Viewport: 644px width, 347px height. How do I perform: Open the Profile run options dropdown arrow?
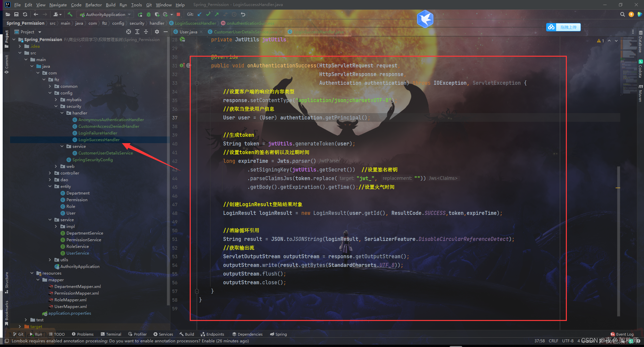pyautogui.click(x=172, y=14)
